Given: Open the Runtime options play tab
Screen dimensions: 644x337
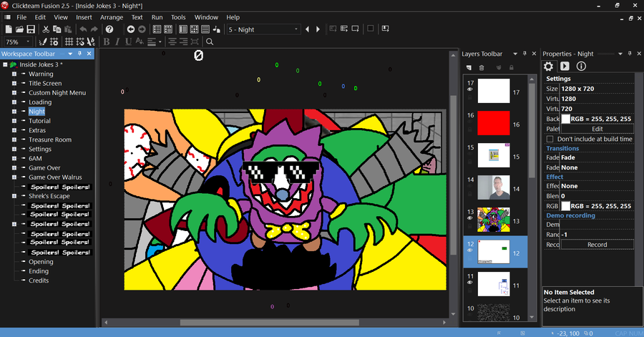Looking at the screenshot, I should pyautogui.click(x=565, y=66).
